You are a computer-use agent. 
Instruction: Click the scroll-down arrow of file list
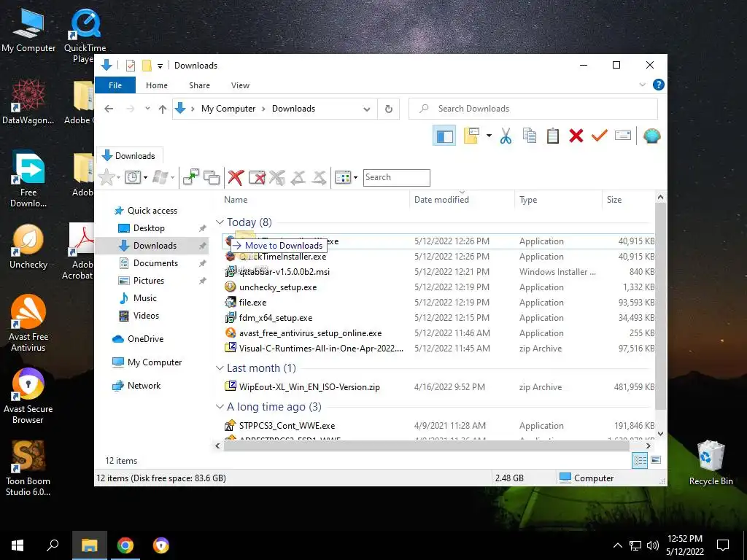tap(660, 433)
